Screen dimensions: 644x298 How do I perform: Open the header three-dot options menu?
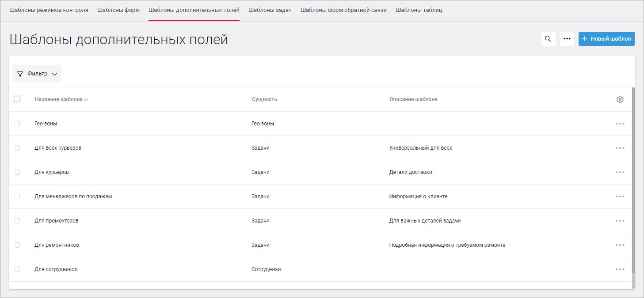click(567, 39)
